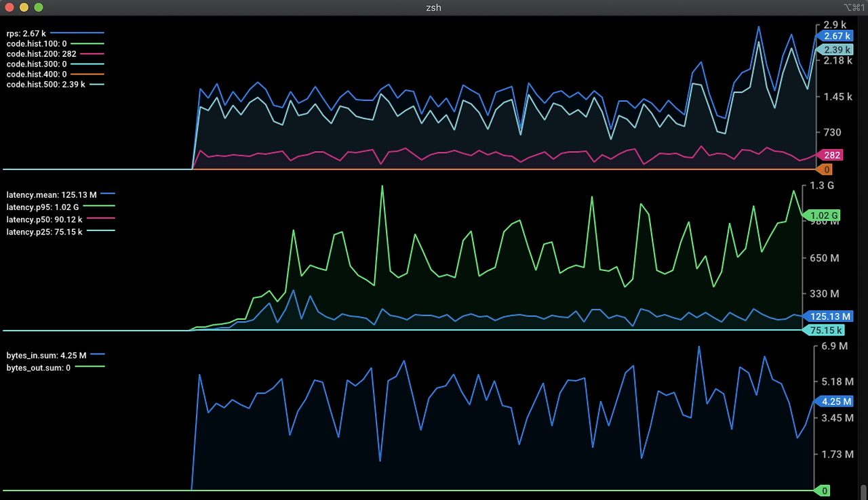Close the zsh terminal window
This screenshot has width=868, height=500.
pos(10,7)
